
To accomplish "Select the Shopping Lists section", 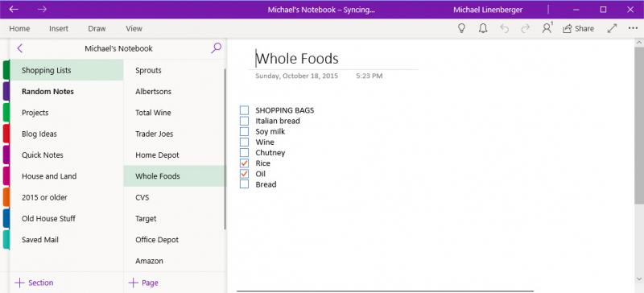I will (x=67, y=70).
